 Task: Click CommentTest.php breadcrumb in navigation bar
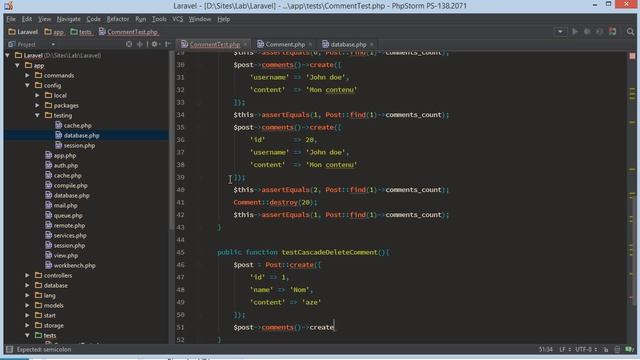[128, 32]
